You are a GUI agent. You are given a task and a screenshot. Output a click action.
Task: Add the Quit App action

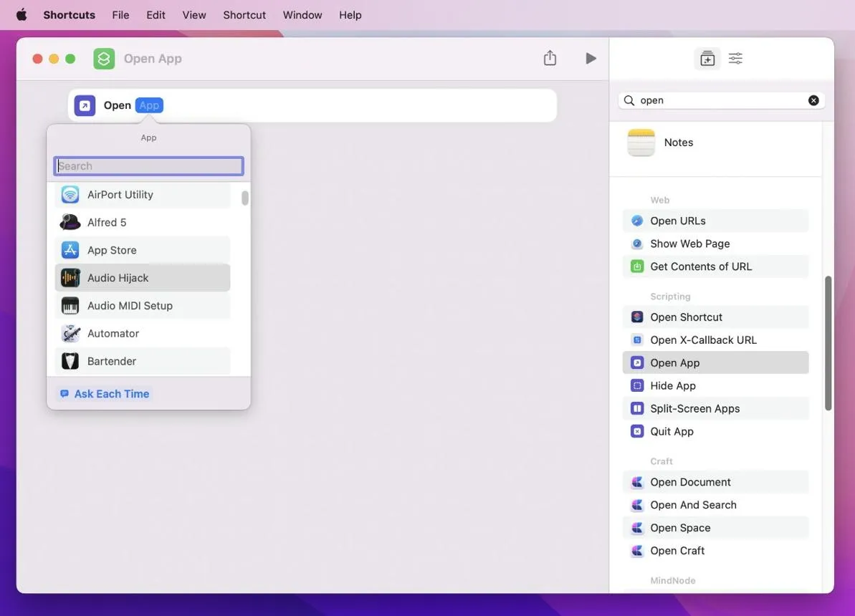715,432
